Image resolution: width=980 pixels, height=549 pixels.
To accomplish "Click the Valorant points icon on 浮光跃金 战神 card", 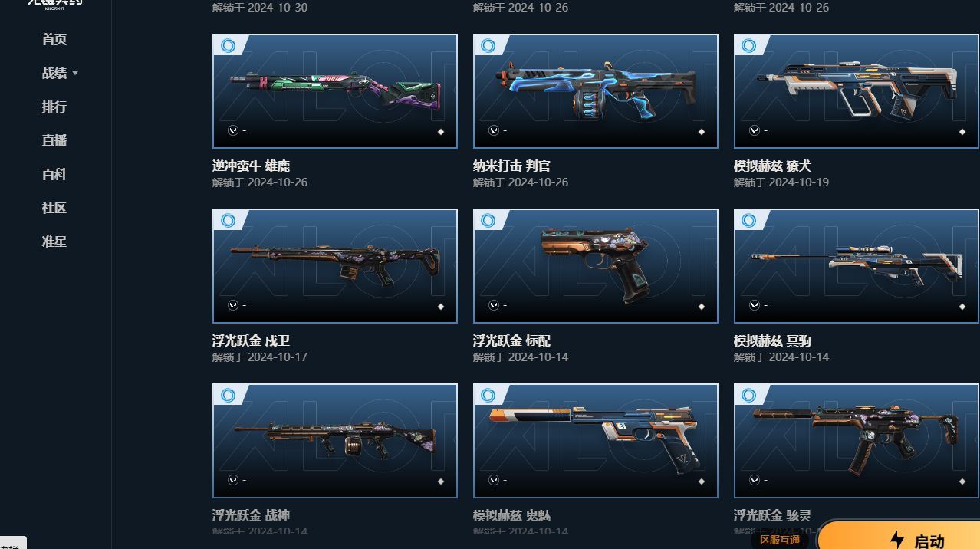I will 233,480.
